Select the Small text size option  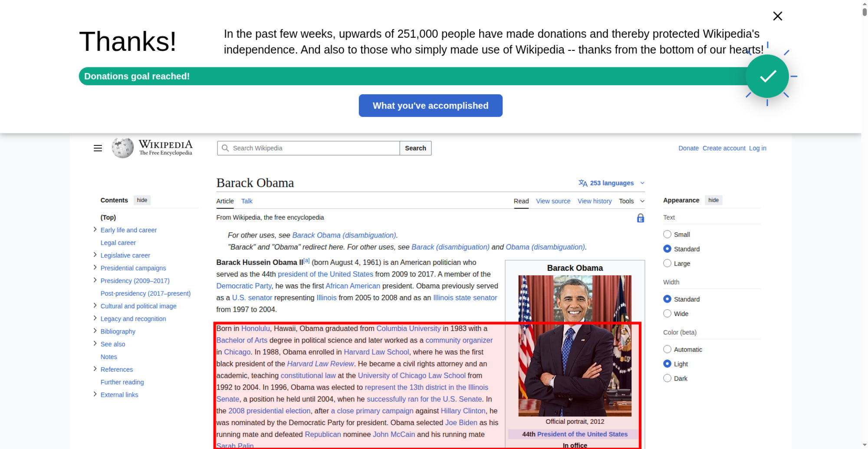(667, 234)
